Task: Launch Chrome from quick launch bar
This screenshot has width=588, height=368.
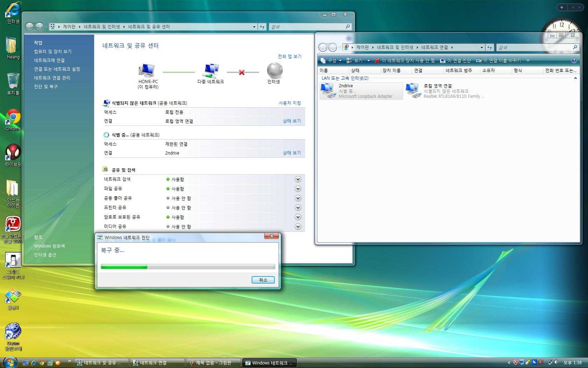Action: (42, 363)
